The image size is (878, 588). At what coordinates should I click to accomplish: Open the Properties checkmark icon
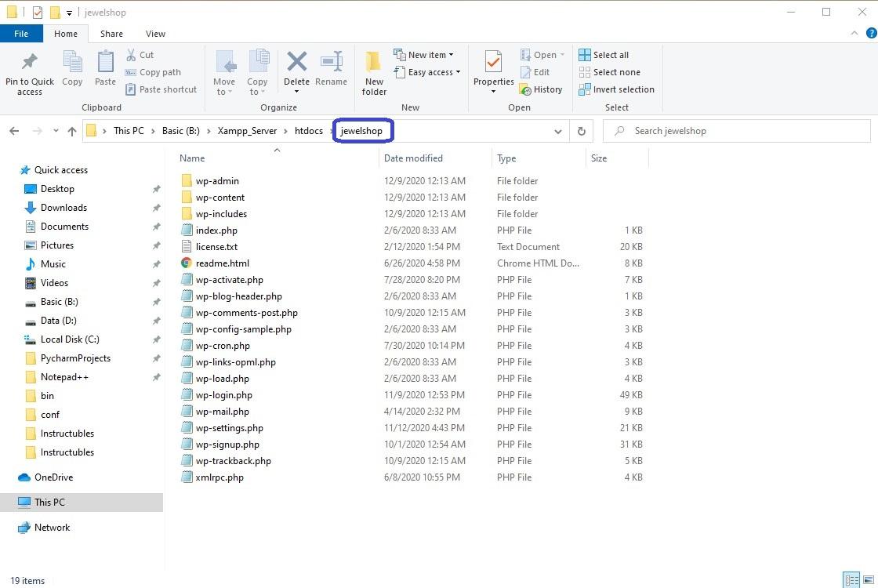[x=493, y=62]
